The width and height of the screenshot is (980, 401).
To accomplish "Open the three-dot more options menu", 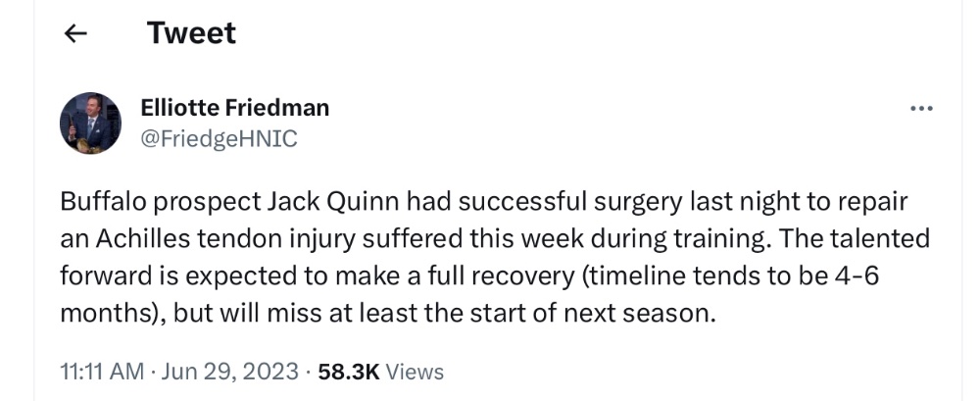I will (921, 109).
